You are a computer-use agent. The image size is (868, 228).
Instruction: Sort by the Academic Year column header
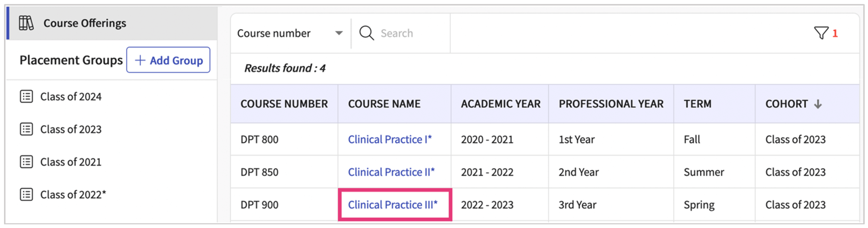(500, 104)
